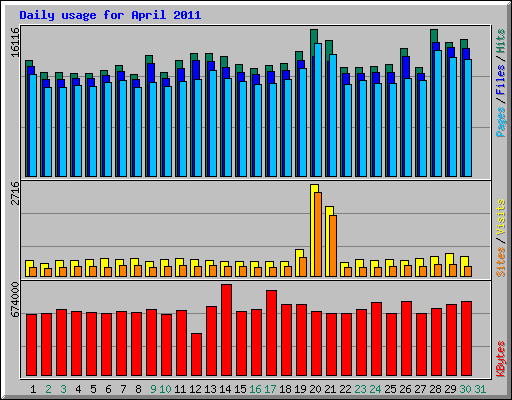Viewport: 512px width, 400px height.
Task: Click the blue Files legend label
Action: 501,79
